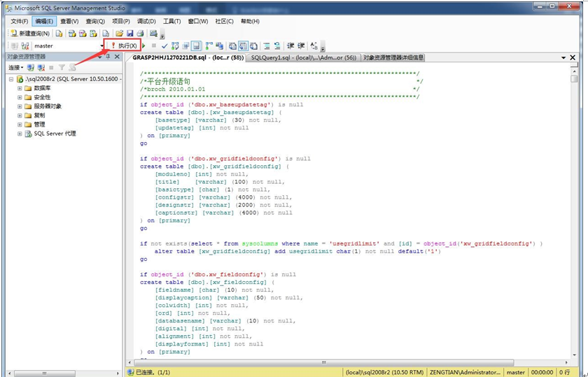Open the 工具(T) Tools menu
Image resolution: width=588 pixels, height=377 pixels.
(172, 21)
